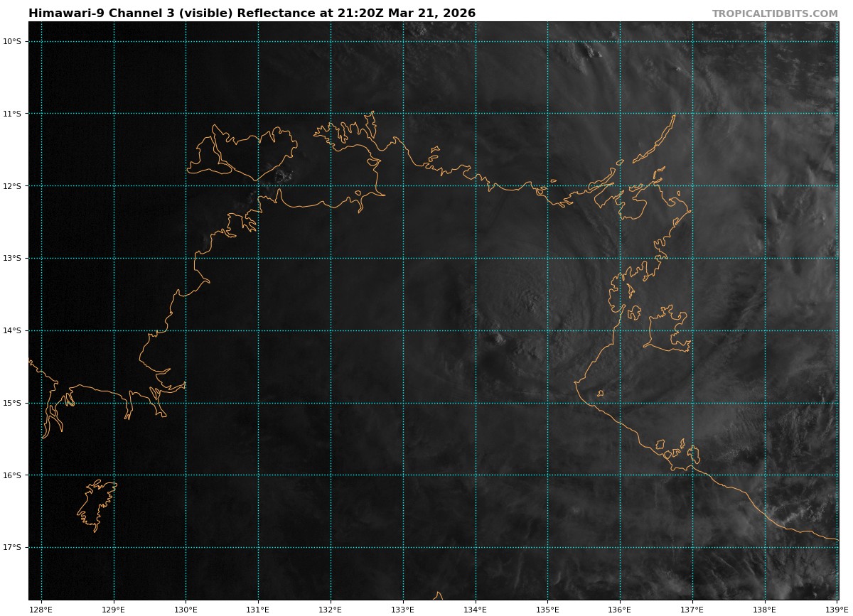Click the 134°E longitude axis label
The height and width of the screenshot is (616, 853).
coord(475,609)
